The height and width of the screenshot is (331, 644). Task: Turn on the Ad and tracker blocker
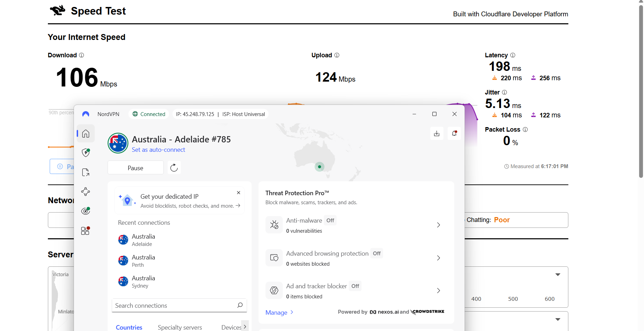(x=355, y=286)
